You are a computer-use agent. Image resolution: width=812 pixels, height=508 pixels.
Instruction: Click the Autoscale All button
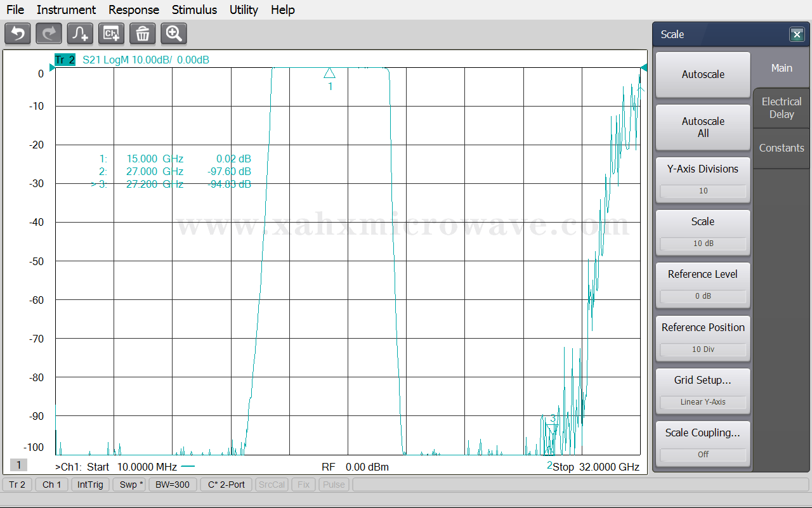[x=703, y=127]
